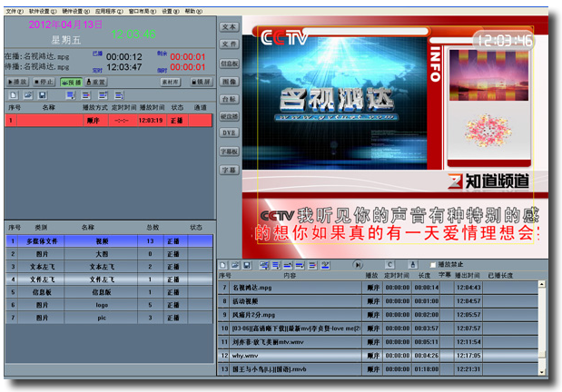This screenshot has height=392, width=562.
Task: Click the 字幕板 button in the center column
Action: pos(229,152)
